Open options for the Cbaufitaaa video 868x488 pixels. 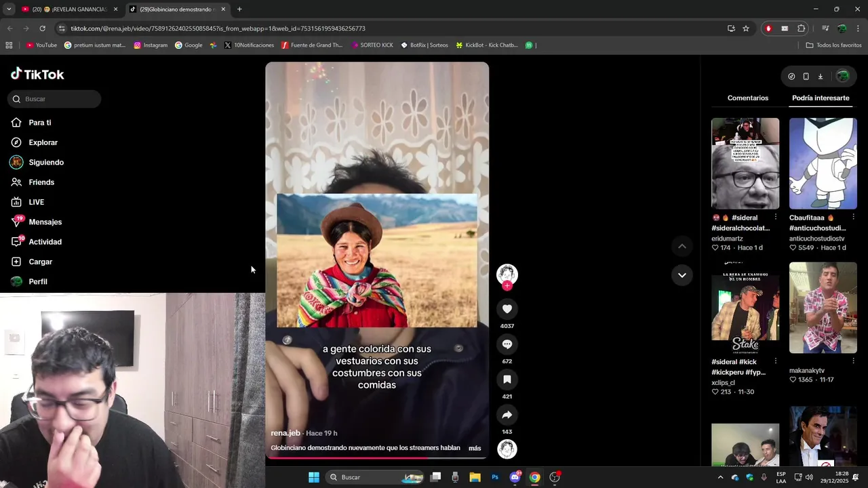click(x=853, y=218)
